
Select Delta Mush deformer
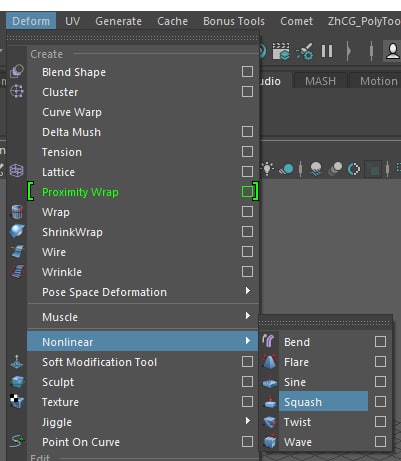(x=71, y=132)
